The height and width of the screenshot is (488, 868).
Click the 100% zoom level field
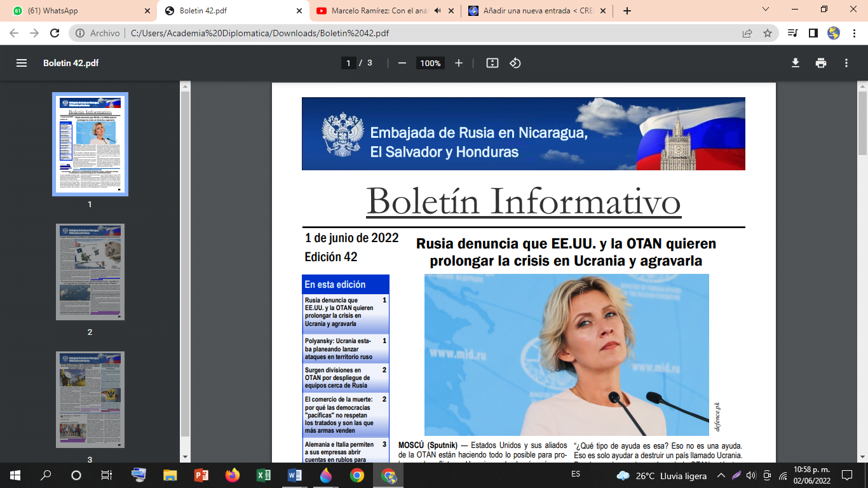click(430, 63)
